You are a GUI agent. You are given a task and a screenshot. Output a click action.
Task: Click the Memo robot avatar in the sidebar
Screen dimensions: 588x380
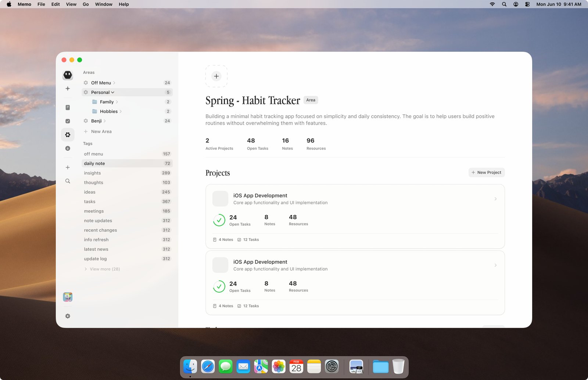pos(68,75)
